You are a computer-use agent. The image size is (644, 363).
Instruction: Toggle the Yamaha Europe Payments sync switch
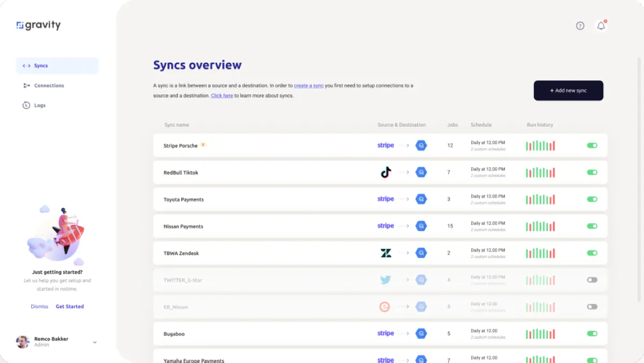pos(592,360)
